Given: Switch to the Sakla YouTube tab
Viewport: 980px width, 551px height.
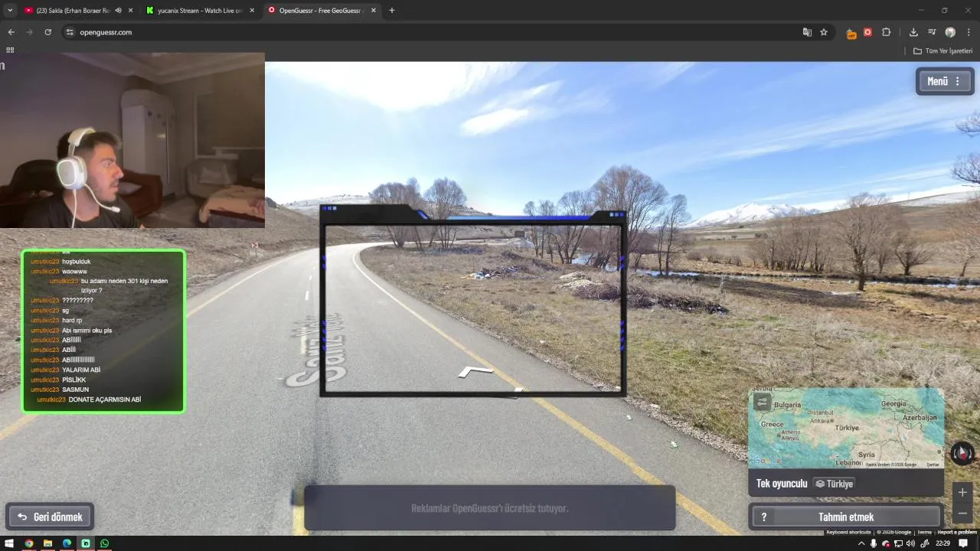Looking at the screenshot, I should point(73,11).
